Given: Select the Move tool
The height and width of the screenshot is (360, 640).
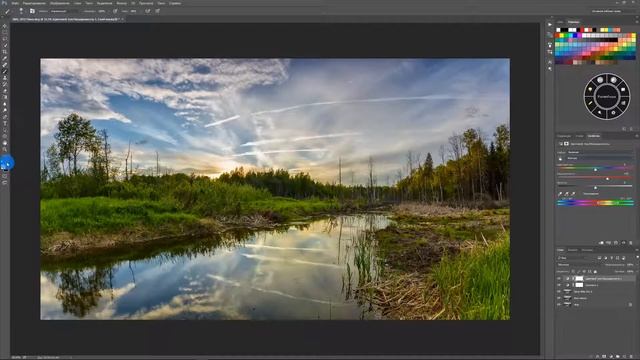Looking at the screenshot, I should click(x=4, y=26).
